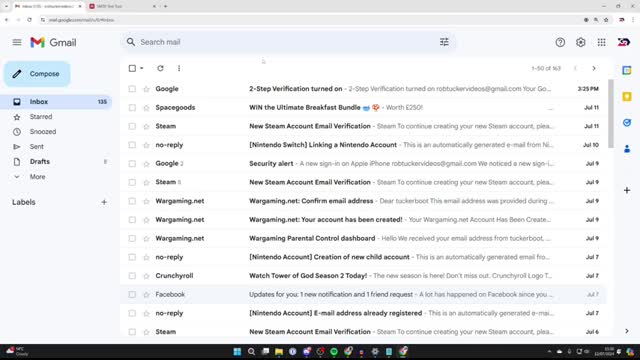
Task: Open the Support help icon
Action: (560, 42)
